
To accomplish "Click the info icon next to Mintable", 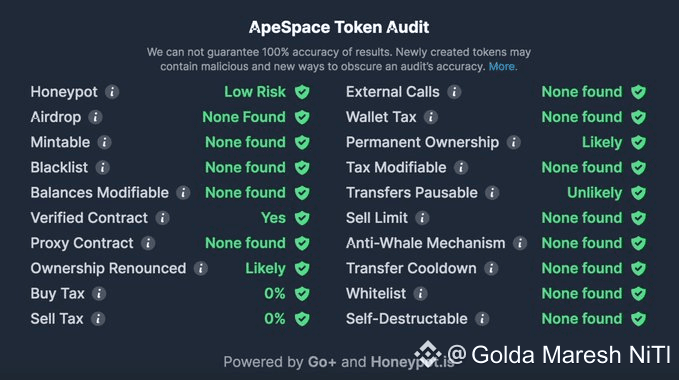I will click(x=104, y=142).
